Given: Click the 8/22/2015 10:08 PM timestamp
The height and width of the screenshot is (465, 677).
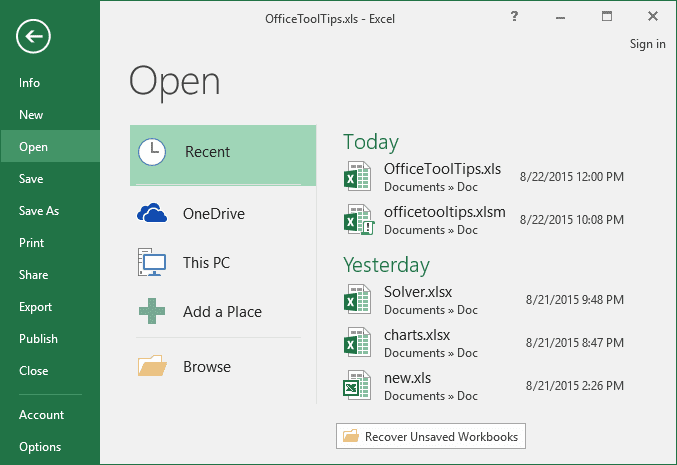Looking at the screenshot, I should pyautogui.click(x=572, y=220).
